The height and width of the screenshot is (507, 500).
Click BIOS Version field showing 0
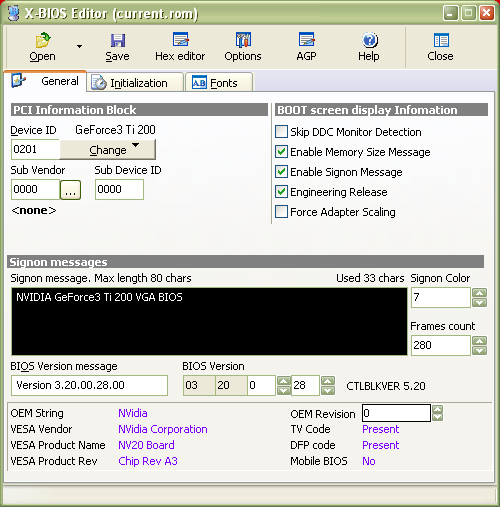tap(262, 385)
